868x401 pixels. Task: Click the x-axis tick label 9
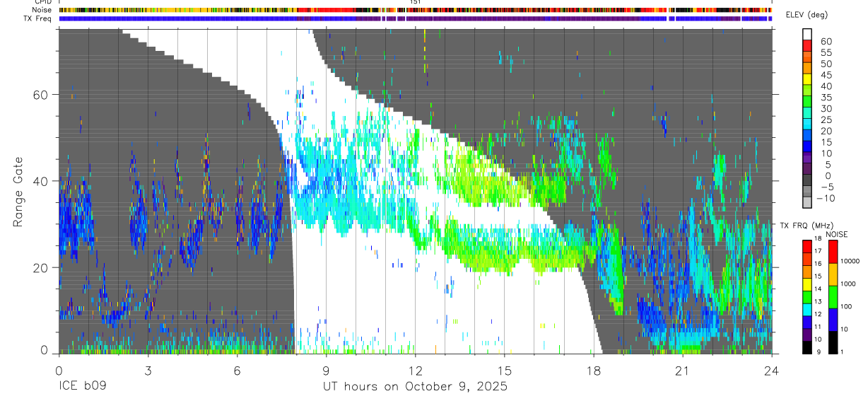click(x=326, y=371)
